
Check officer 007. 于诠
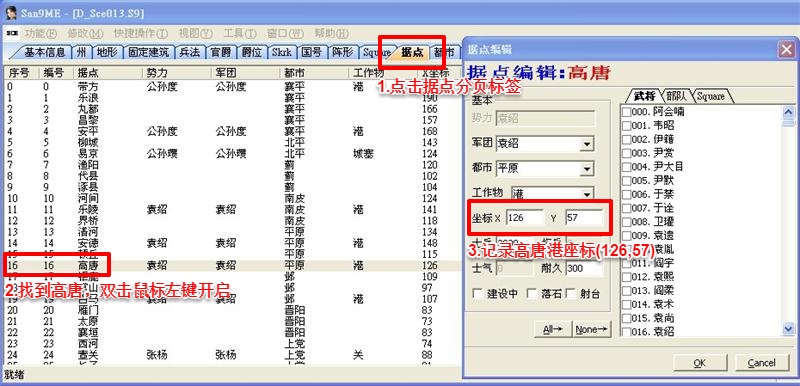coord(626,208)
